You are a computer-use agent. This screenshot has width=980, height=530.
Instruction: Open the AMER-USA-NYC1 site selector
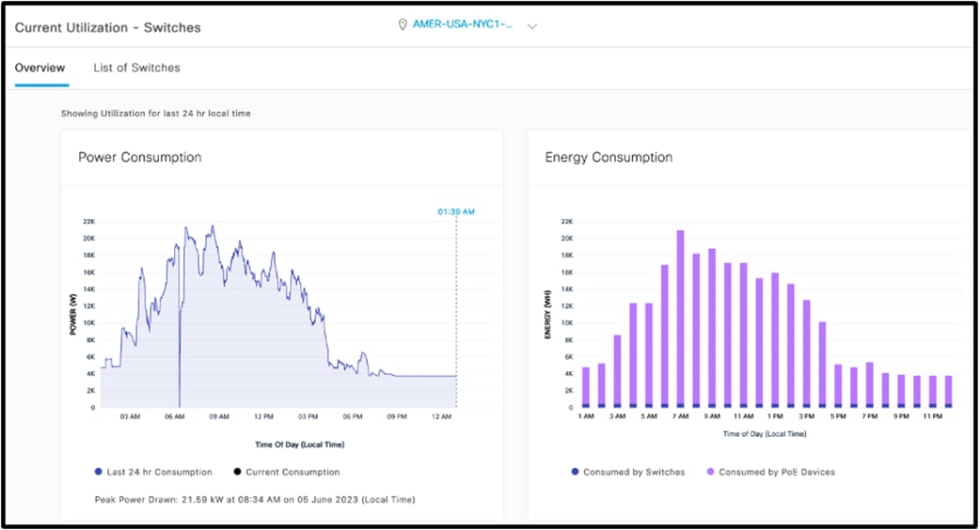(464, 25)
